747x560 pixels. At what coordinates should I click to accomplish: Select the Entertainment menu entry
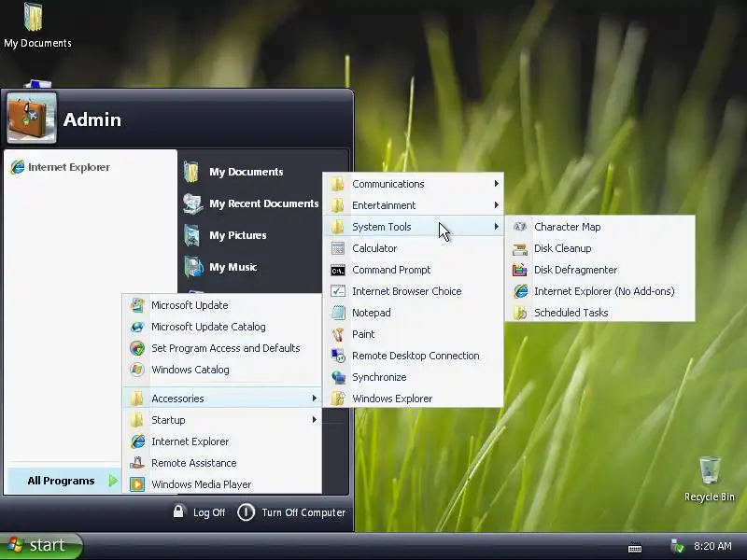point(414,205)
